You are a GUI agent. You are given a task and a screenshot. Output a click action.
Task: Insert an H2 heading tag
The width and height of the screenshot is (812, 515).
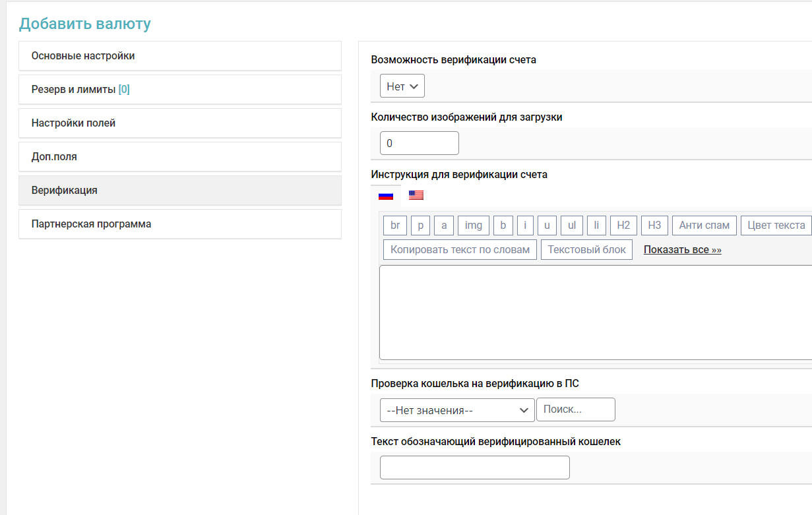tap(623, 226)
